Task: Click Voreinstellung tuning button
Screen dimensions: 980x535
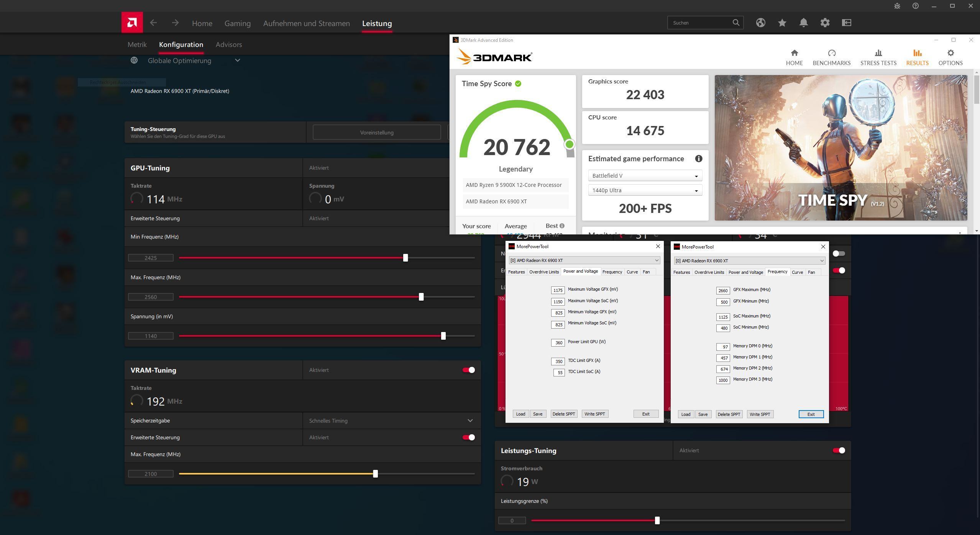Action: (377, 133)
